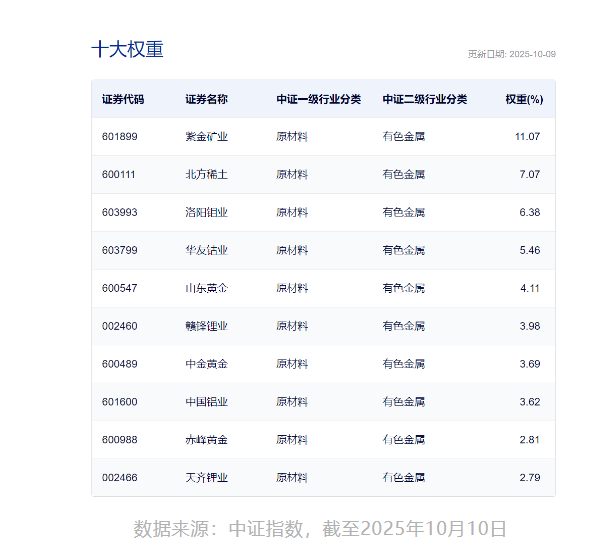Click weight value 3.69
This screenshot has height=558, width=602.
click(x=530, y=364)
